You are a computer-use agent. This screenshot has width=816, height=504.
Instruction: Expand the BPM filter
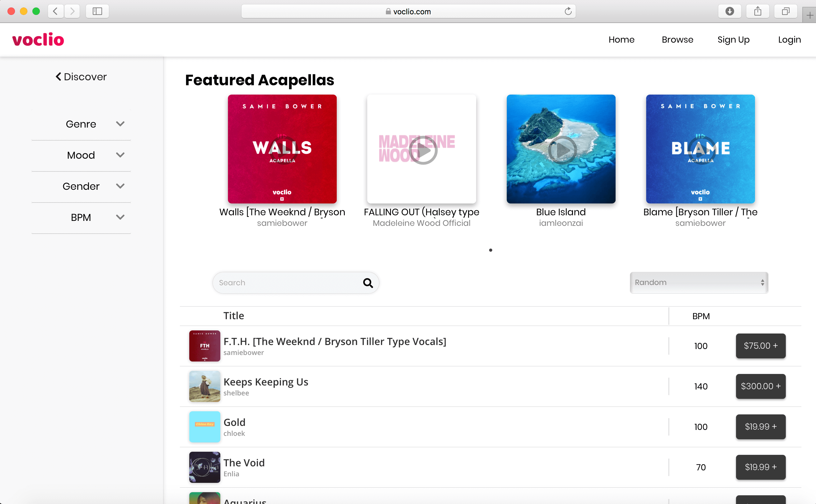[81, 217]
